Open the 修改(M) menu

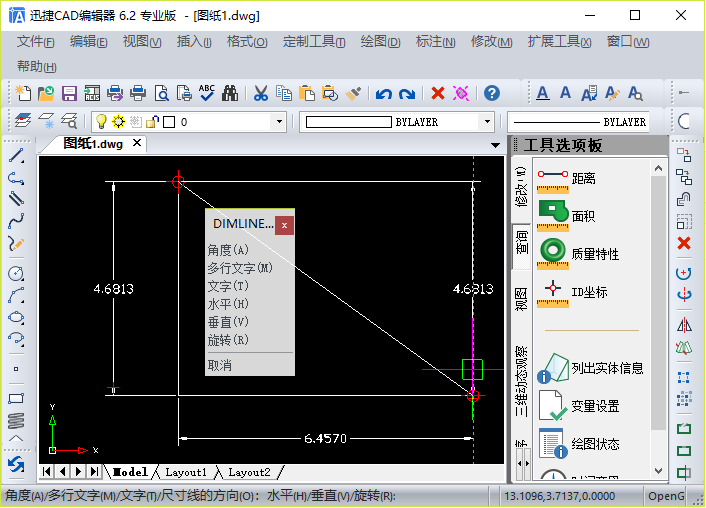pos(491,42)
